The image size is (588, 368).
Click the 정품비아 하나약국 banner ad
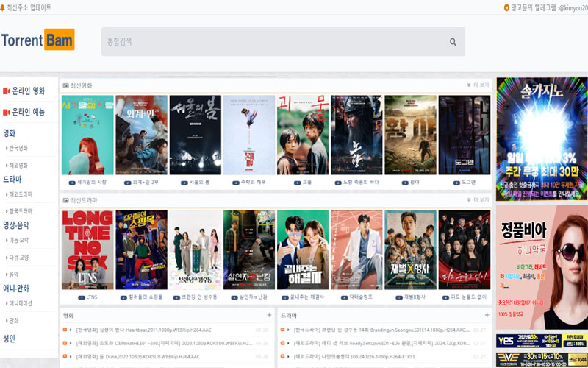(542, 267)
